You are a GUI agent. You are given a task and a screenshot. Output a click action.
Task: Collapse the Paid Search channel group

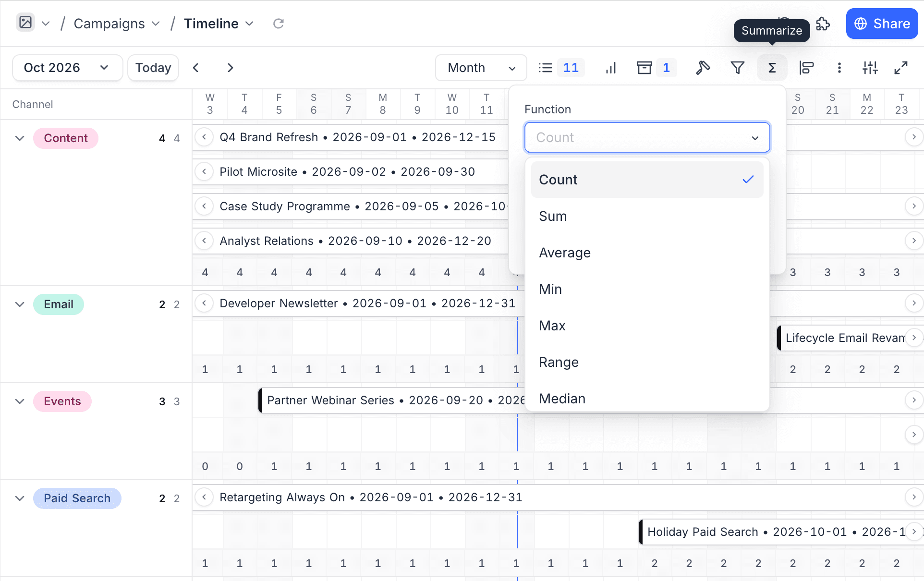point(20,498)
